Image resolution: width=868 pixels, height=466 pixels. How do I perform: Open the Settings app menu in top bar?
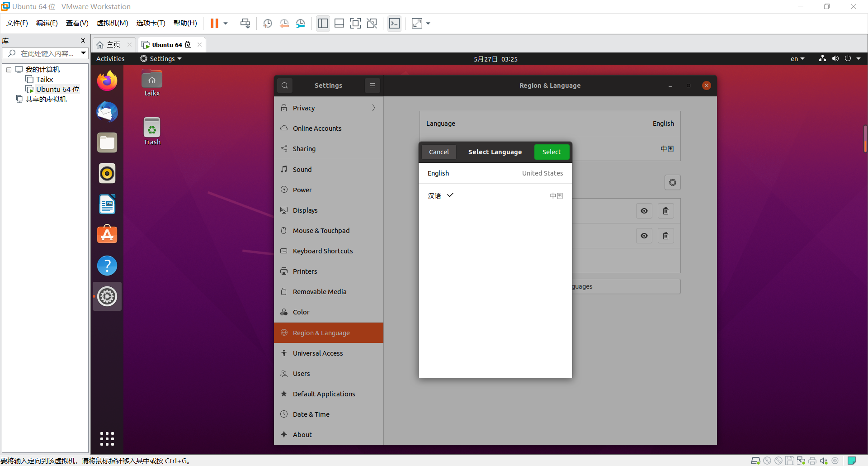point(161,59)
